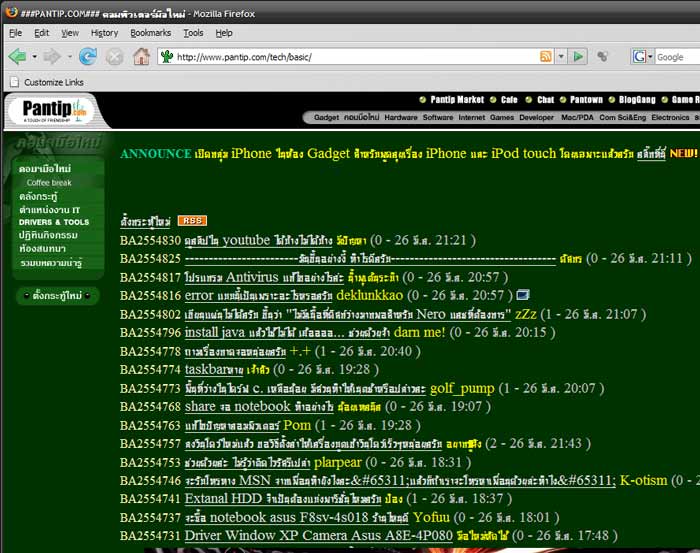Open the Bookmarks menu
Screen dimensions: 700x553
click(x=150, y=33)
